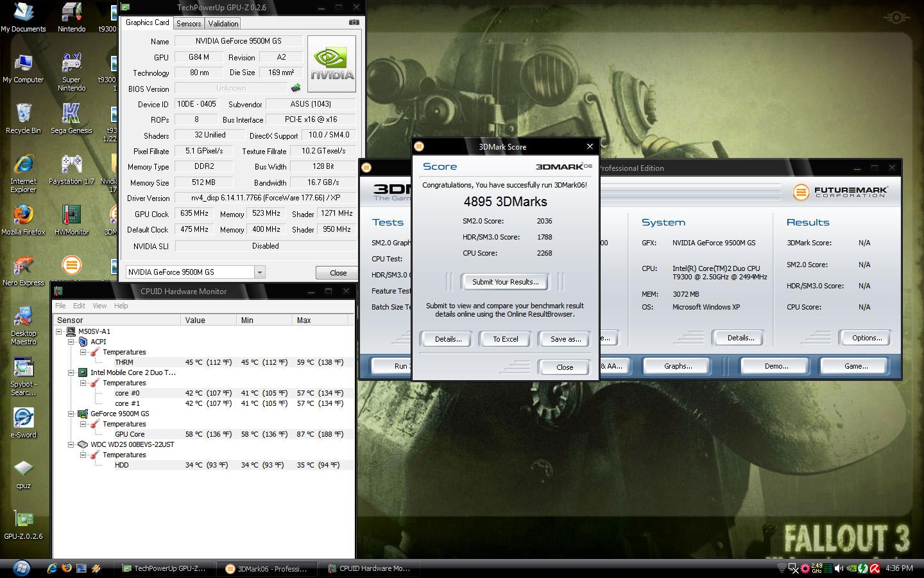Collapse the ACPI node in Hardware Monitor
This screenshot has height=578, width=924.
pyautogui.click(x=71, y=342)
